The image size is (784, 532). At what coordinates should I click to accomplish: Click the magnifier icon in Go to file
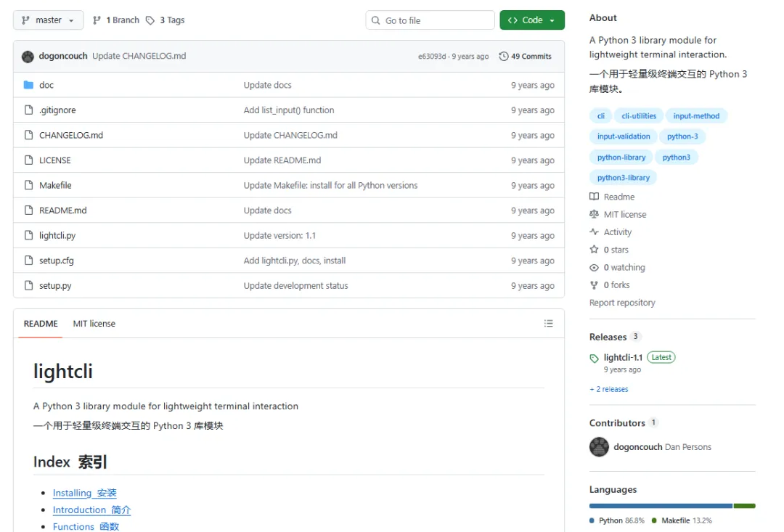tap(375, 20)
